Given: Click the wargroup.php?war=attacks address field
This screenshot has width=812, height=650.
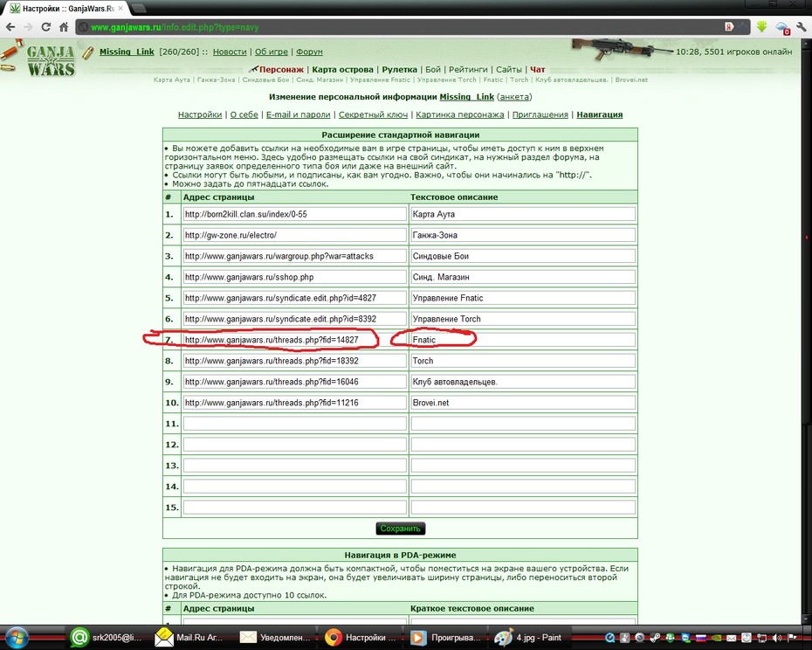Looking at the screenshot, I should 294,256.
